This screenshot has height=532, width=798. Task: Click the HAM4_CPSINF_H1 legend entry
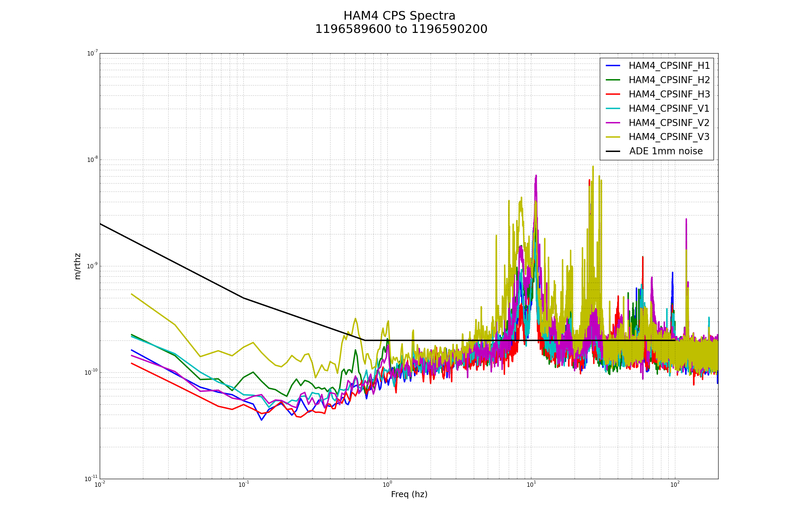[669, 66]
